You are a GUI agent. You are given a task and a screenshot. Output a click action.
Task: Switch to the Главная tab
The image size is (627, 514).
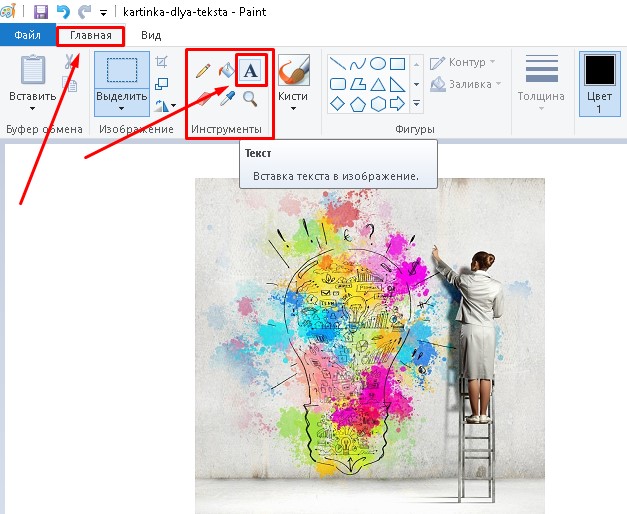pyautogui.click(x=91, y=36)
